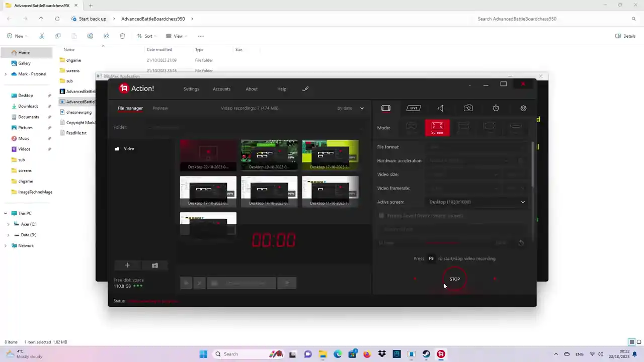Select the Desktop 19-10-2023 video thumbnail

[269, 155]
